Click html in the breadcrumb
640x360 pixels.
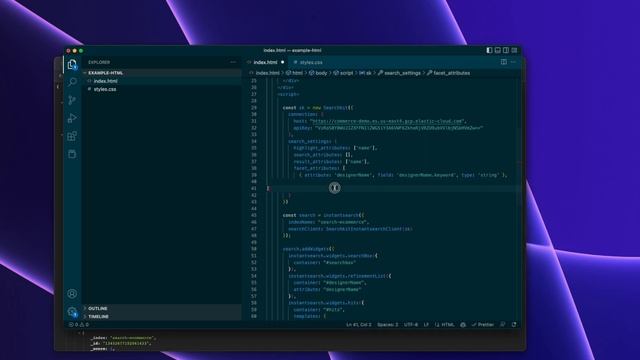(297, 73)
